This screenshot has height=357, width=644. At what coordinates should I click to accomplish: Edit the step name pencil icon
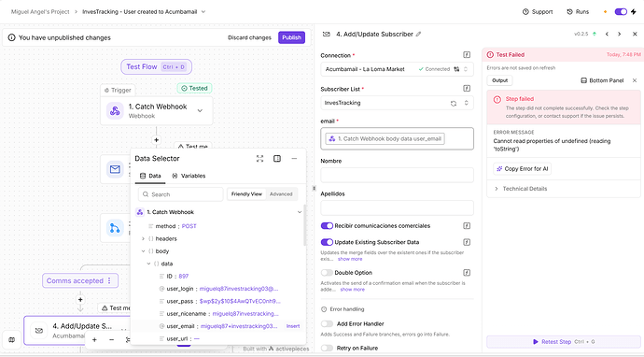click(418, 35)
